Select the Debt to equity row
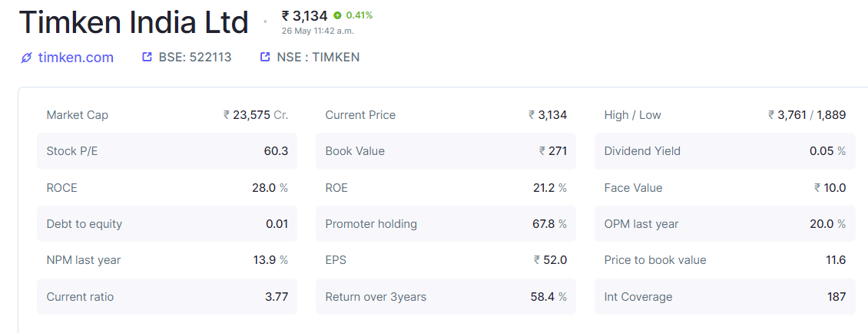 pos(167,224)
